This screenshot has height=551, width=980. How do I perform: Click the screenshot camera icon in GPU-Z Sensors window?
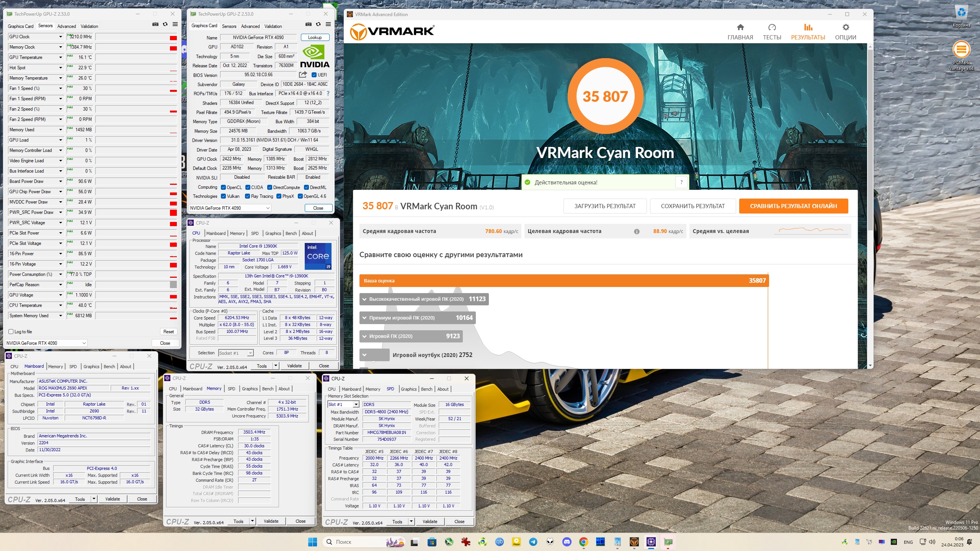(x=155, y=24)
